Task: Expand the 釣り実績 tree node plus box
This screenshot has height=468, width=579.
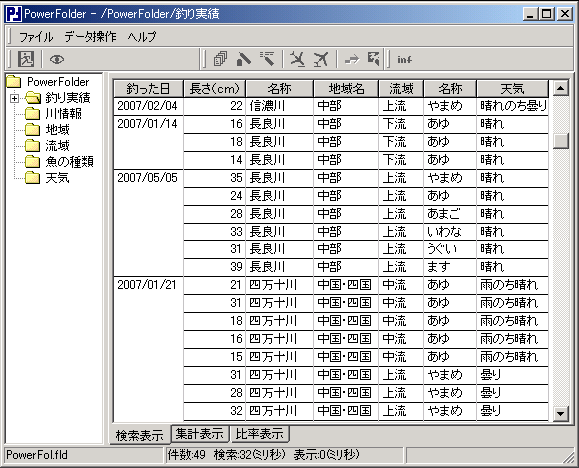Action: pyautogui.click(x=14, y=98)
